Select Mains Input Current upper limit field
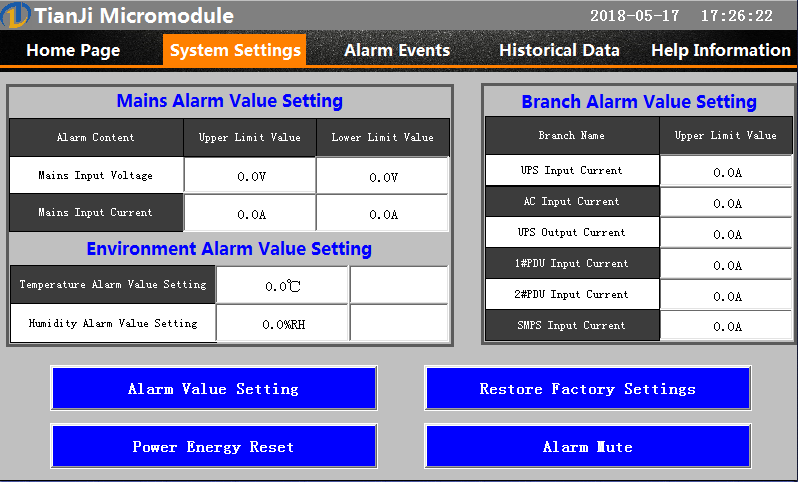 [x=249, y=213]
